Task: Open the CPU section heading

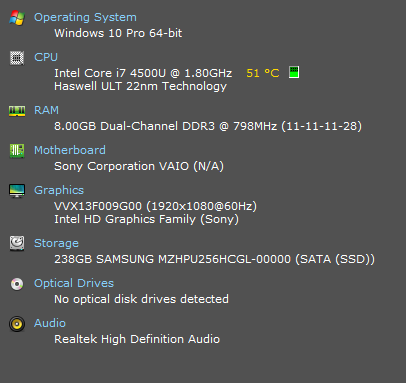Action: coord(46,57)
